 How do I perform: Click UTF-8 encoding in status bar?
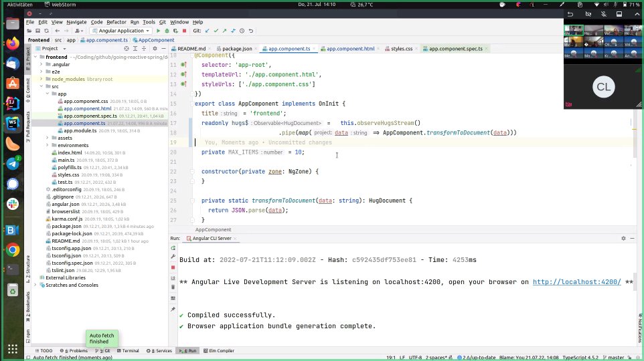415,358
